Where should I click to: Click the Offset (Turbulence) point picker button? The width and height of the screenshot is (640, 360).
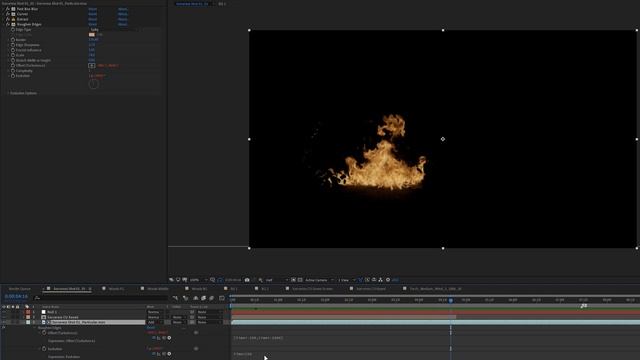click(91, 65)
